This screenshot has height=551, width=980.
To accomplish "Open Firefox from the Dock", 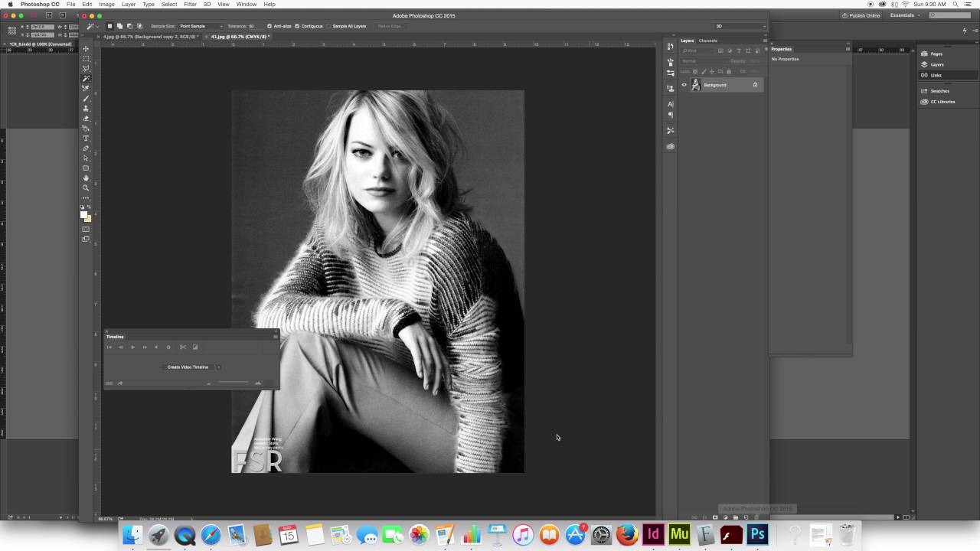I will click(627, 534).
